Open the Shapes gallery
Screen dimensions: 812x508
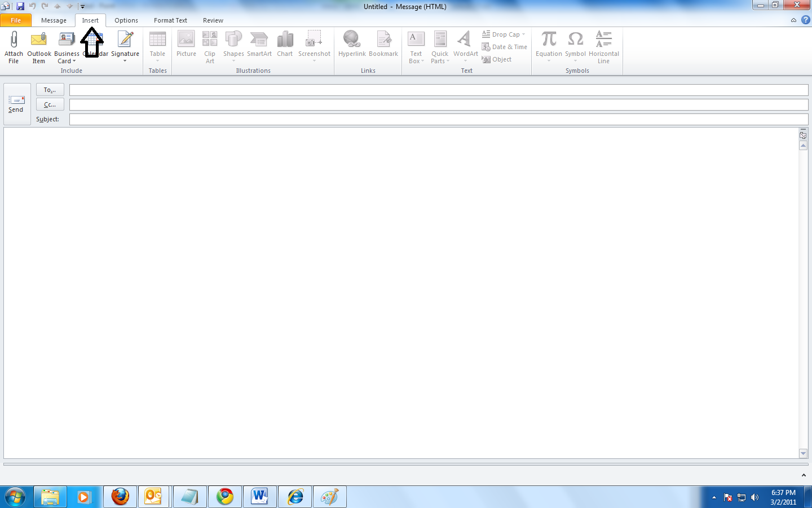(x=233, y=47)
